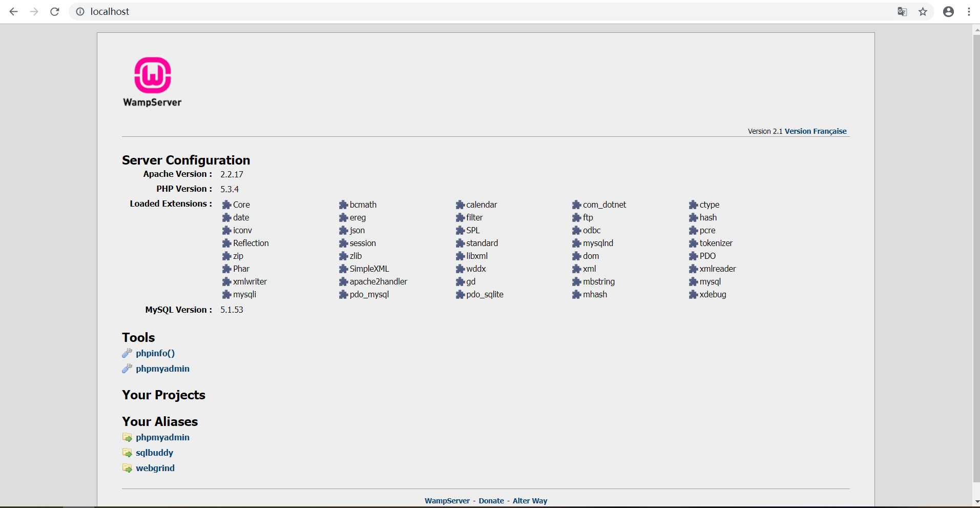Click the MySQL version value 5.1.53
The width and height of the screenshot is (980, 508).
[232, 310]
